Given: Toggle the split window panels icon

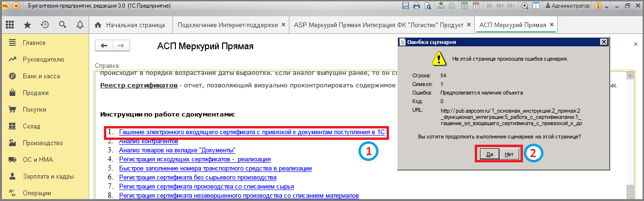Looking at the screenshot, I should tap(536, 6).
